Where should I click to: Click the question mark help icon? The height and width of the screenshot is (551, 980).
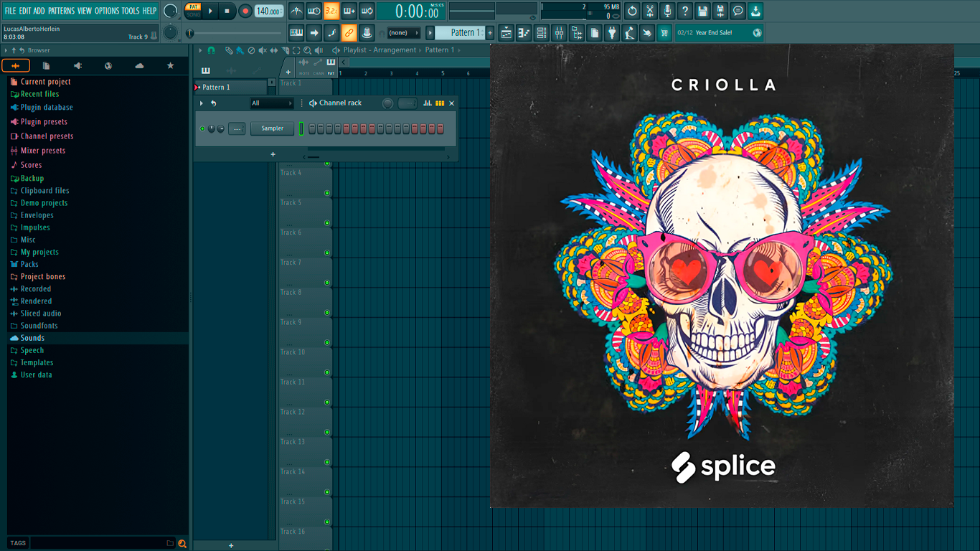(x=685, y=11)
